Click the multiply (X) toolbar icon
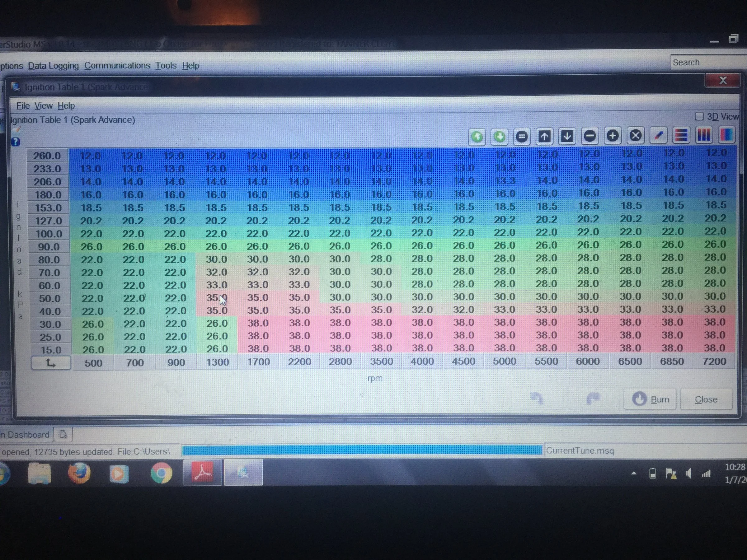The height and width of the screenshot is (560, 747). tap(635, 136)
